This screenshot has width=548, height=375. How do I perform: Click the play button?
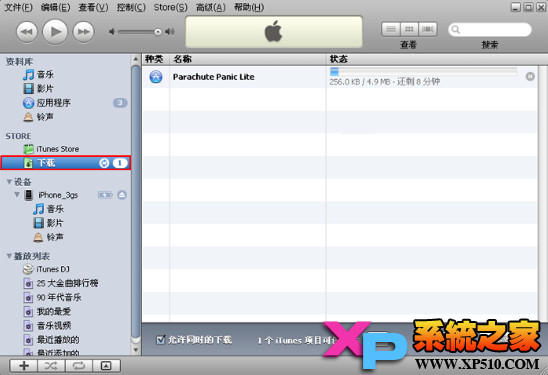click(55, 31)
